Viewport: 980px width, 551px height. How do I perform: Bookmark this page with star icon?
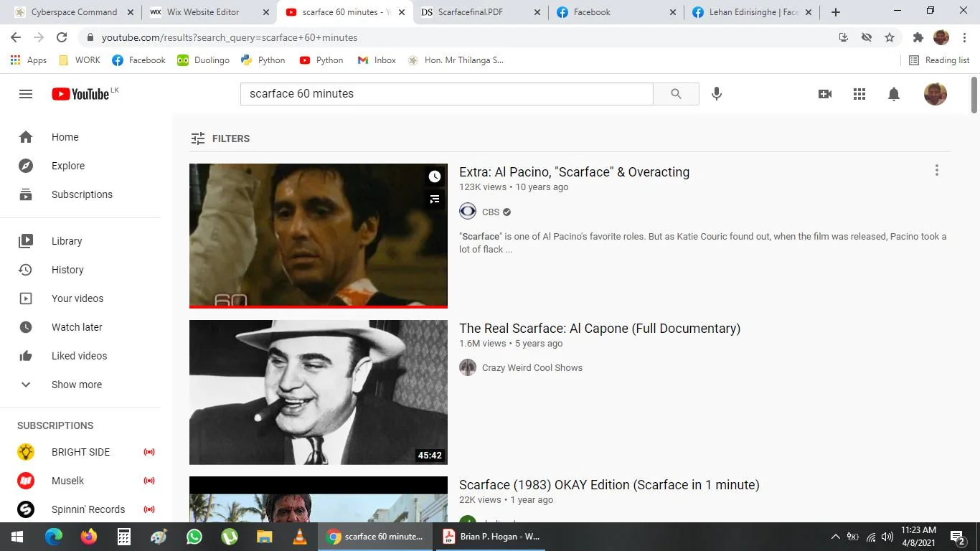(x=890, y=37)
